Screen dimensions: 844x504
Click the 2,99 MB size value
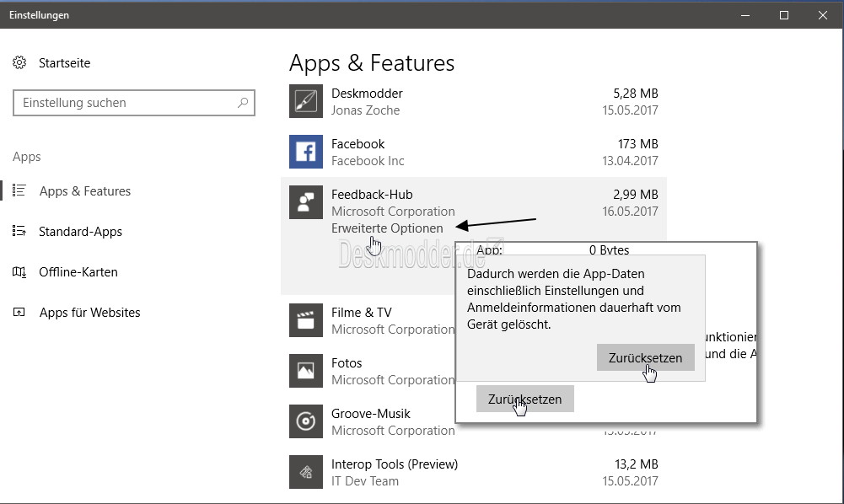(x=636, y=194)
